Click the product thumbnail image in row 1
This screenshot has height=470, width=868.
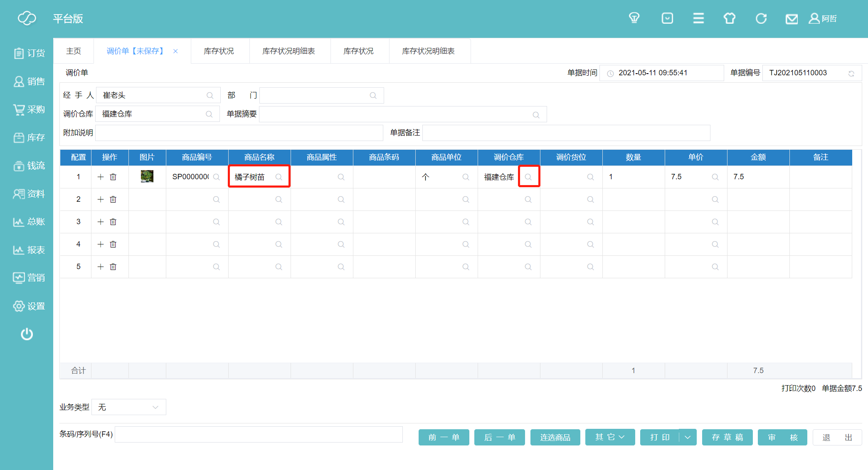(147, 176)
